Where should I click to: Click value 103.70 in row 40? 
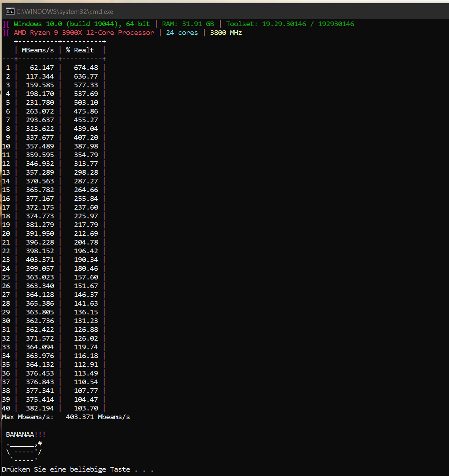point(86,408)
